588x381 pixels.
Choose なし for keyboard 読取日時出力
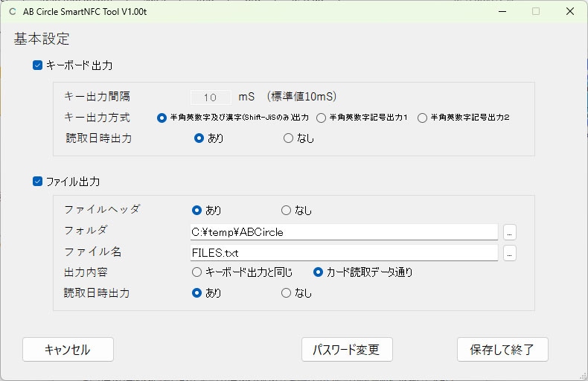click(289, 138)
